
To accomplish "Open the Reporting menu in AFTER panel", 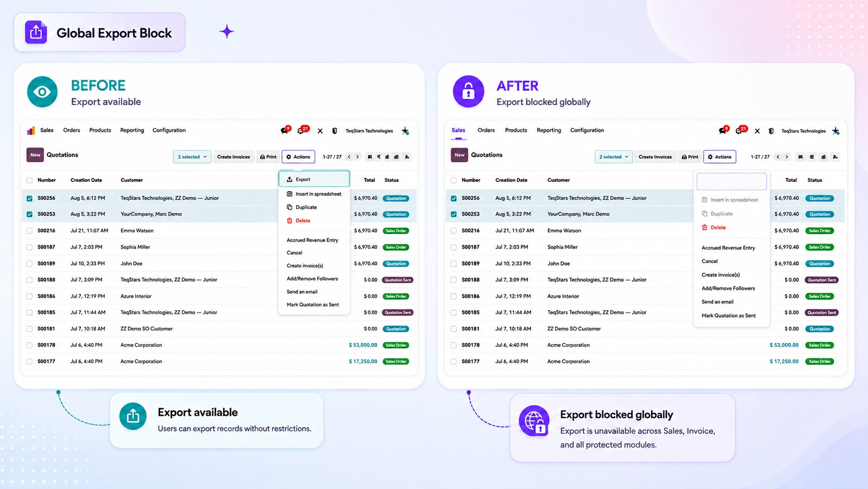I will [549, 130].
